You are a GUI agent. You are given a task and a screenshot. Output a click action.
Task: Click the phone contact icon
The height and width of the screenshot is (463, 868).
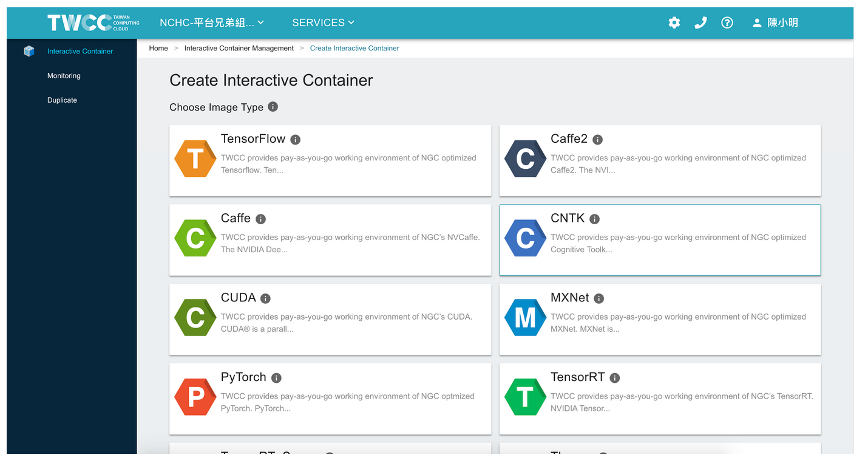[700, 22]
